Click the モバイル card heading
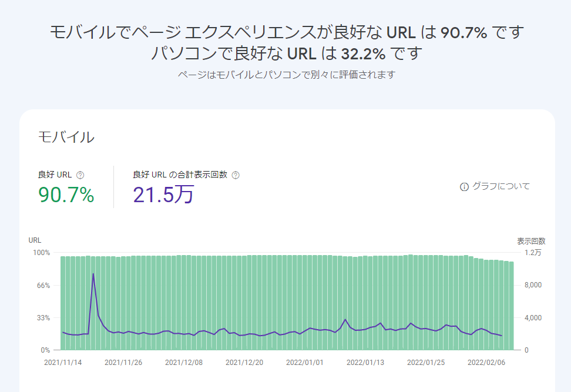This screenshot has height=392, width=571. click(x=66, y=138)
